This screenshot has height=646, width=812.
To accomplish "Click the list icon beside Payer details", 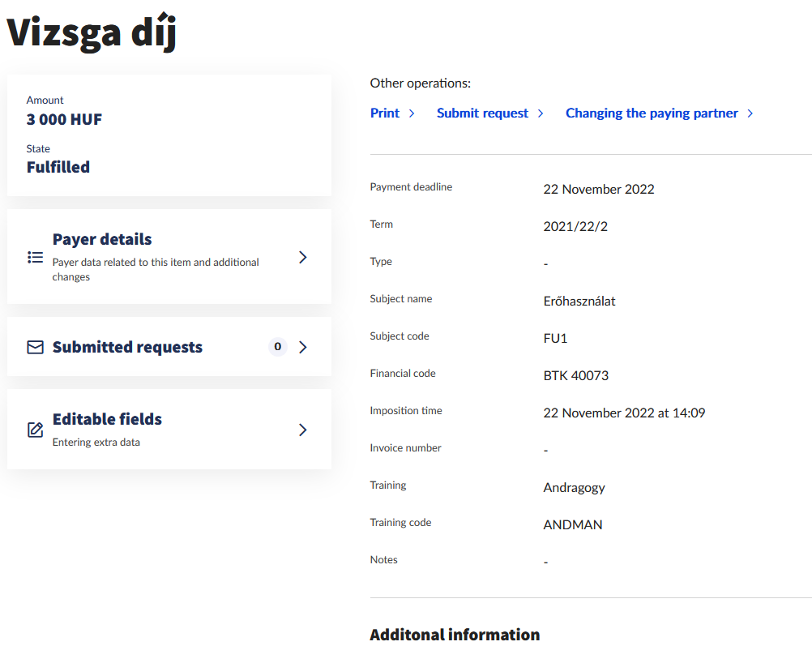I will (35, 257).
